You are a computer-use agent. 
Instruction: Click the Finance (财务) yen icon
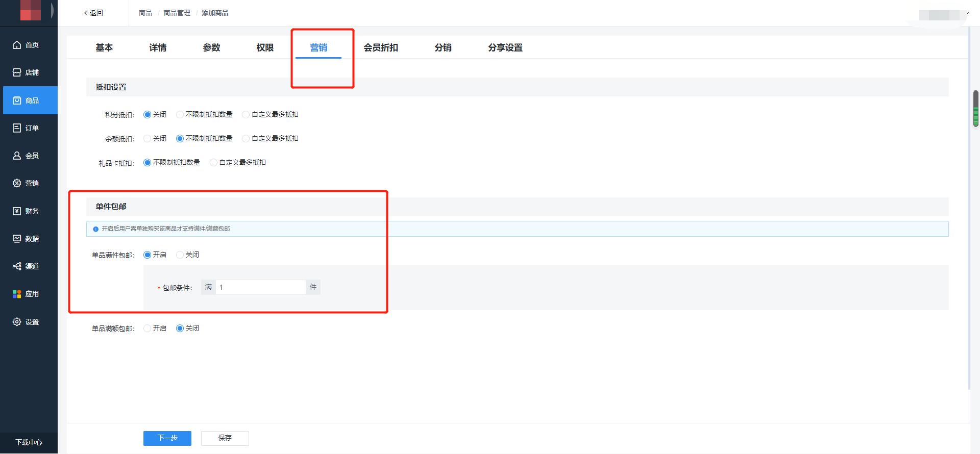pyautogui.click(x=17, y=211)
